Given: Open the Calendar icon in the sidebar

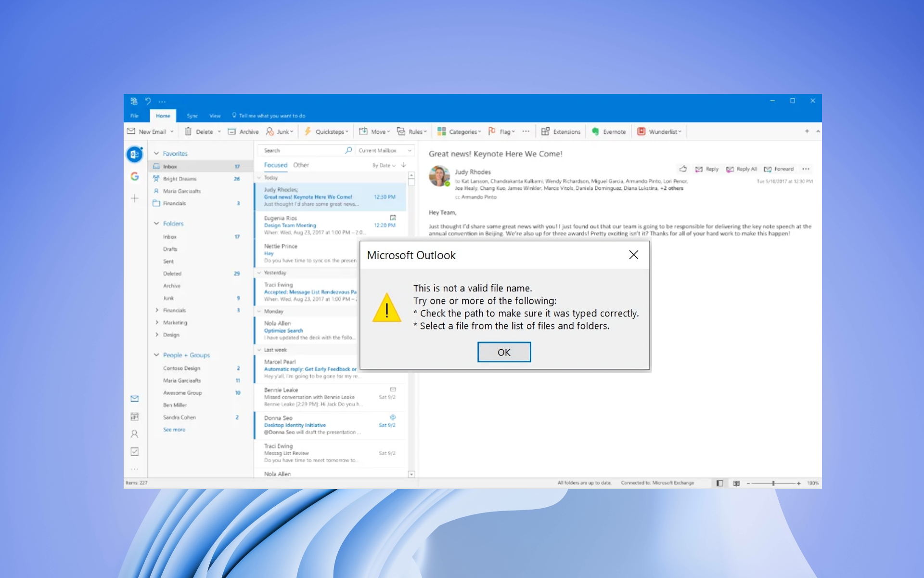Looking at the screenshot, I should click(134, 416).
